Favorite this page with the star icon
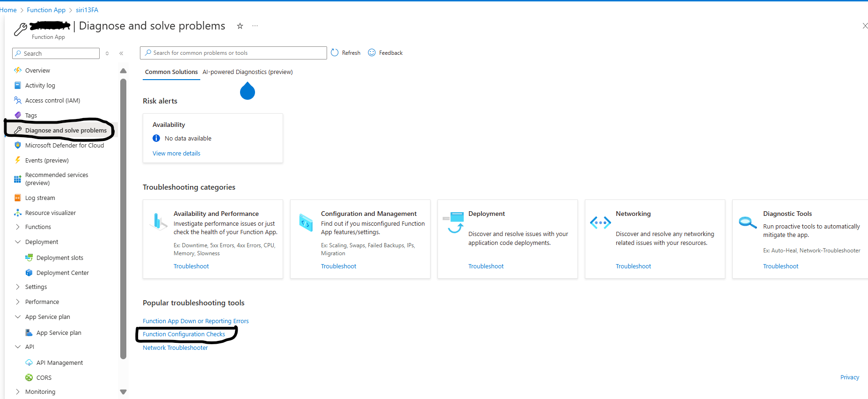This screenshot has height=399, width=868. 240,26
